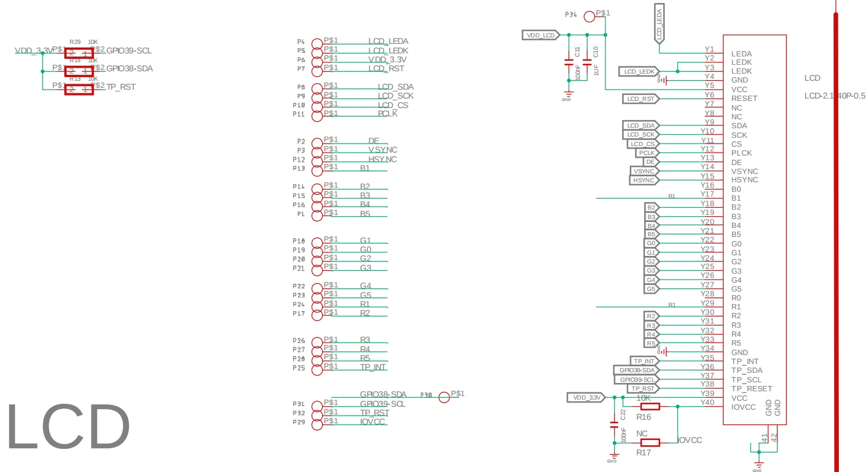
Task: Select the DE net flag
Action: point(652,162)
